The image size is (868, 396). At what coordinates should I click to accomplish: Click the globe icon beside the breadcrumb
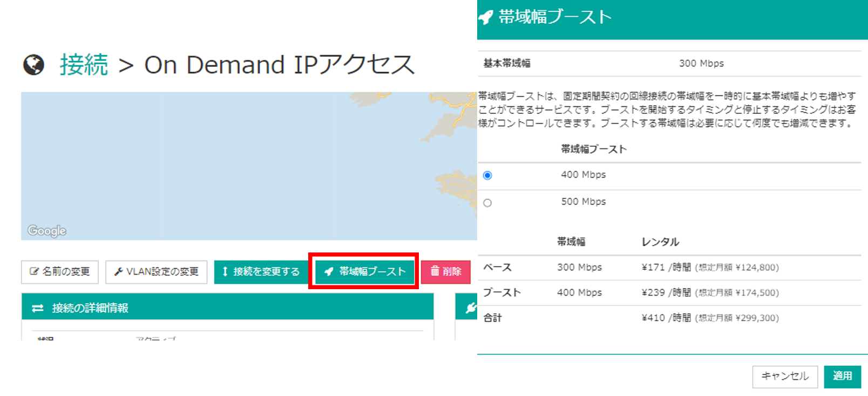point(33,65)
